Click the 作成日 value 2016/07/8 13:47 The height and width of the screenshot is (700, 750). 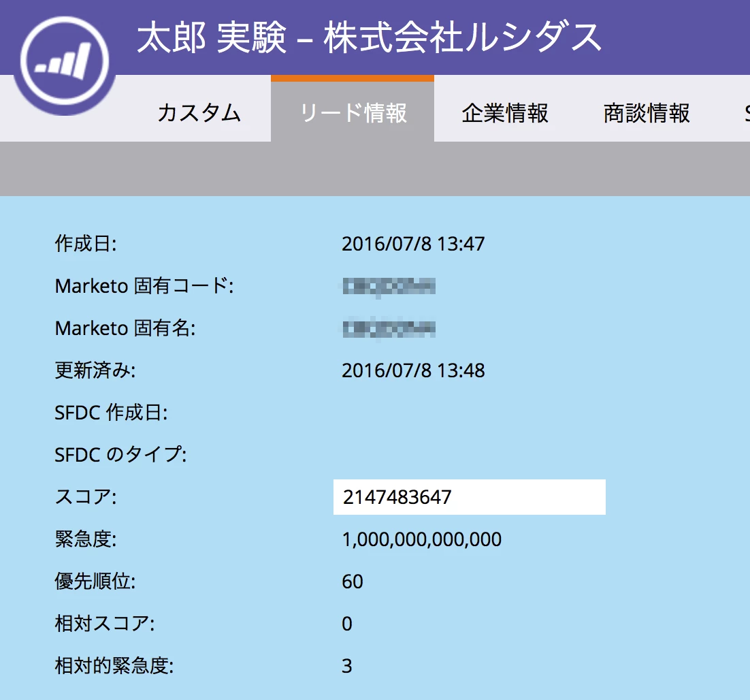(413, 244)
